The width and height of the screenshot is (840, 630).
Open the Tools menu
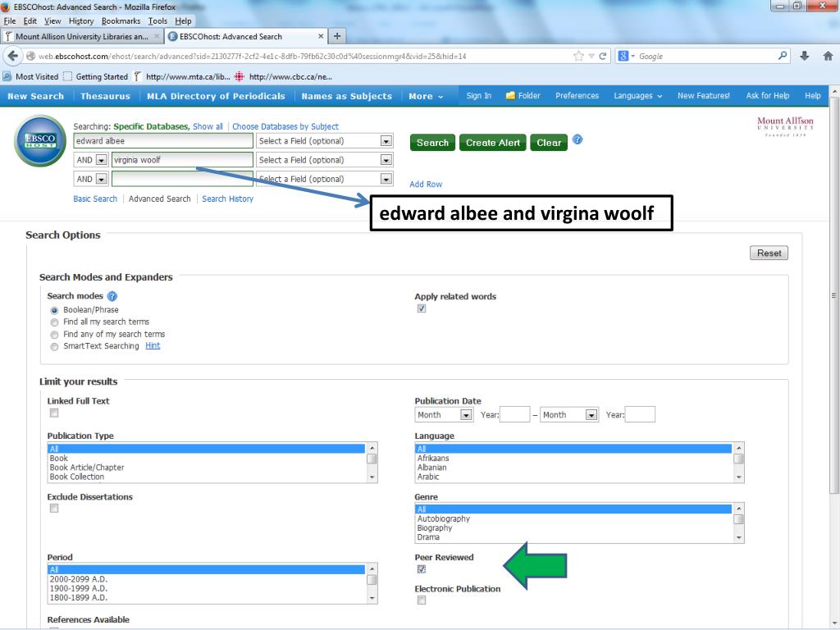tap(157, 21)
